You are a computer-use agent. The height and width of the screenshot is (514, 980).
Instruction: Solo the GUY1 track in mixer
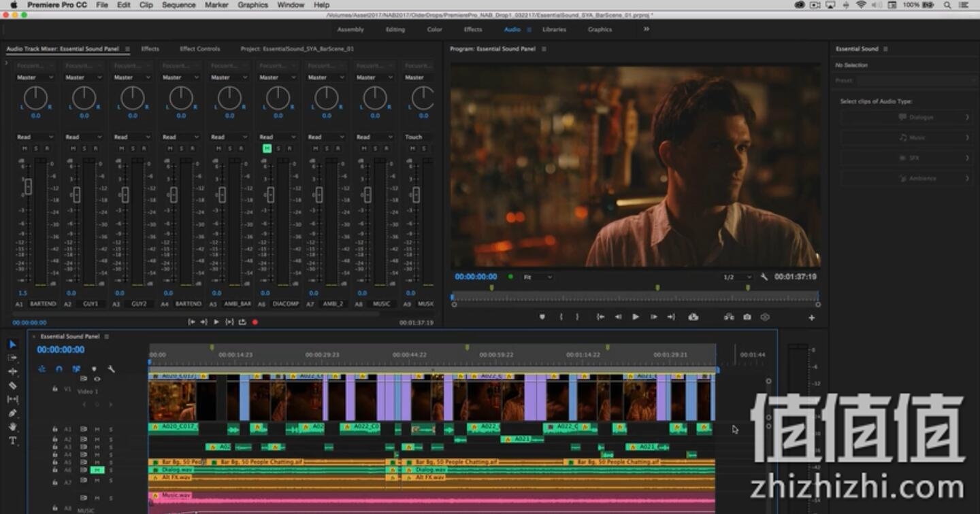click(84, 148)
